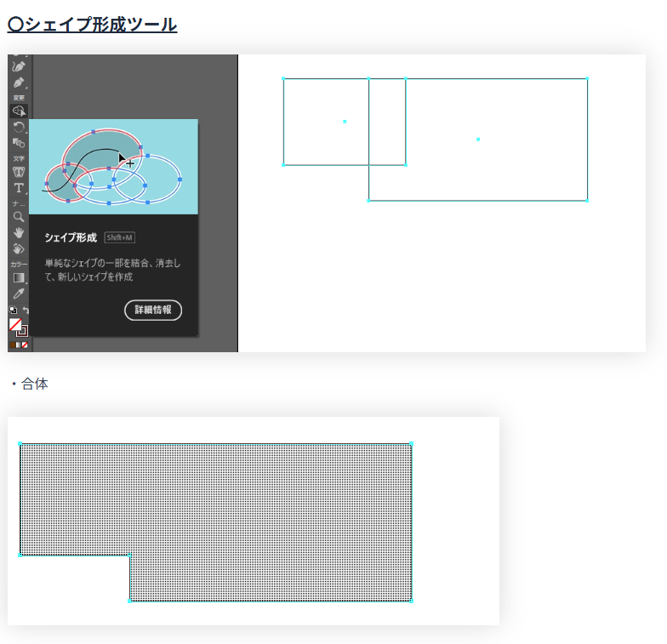Pick the Eyedropper tool
Screen dimensions: 667x644
tap(18, 294)
